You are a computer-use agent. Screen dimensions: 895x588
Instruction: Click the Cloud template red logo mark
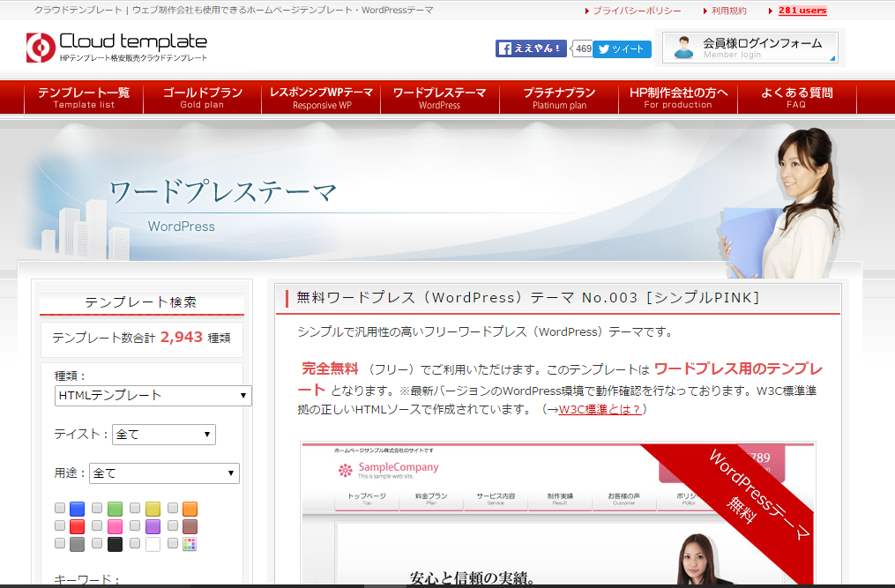(37, 43)
